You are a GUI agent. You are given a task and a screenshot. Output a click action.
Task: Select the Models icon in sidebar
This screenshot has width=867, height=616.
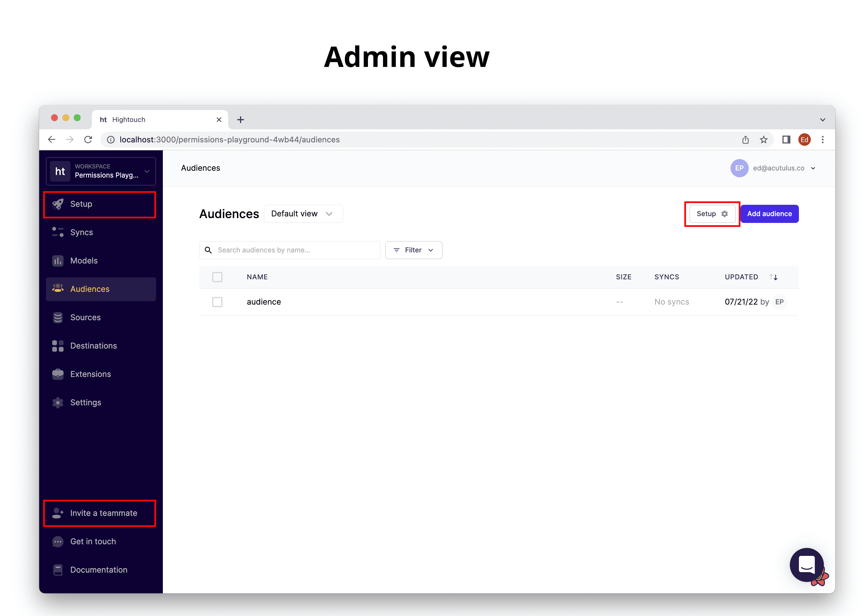57,261
